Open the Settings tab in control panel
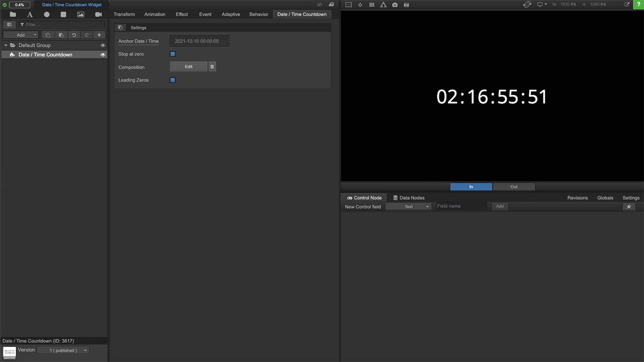Screen dimensions: 644x362 (631, 198)
